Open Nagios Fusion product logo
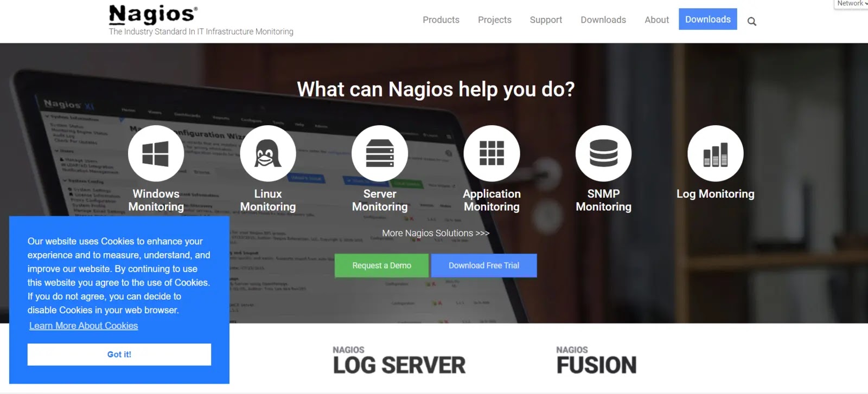The height and width of the screenshot is (394, 868). click(596, 361)
